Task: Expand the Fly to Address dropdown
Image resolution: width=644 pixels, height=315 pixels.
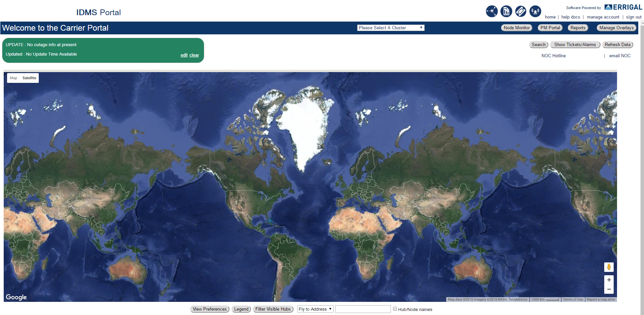Action: point(315,309)
